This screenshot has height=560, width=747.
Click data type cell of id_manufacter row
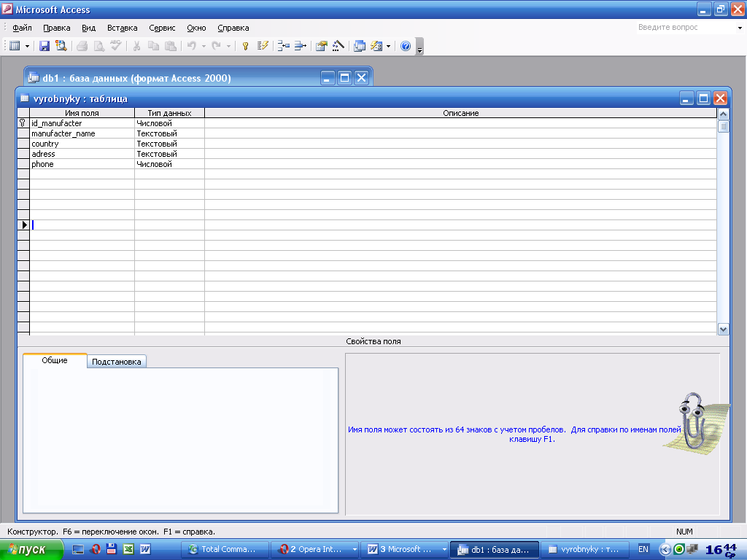click(x=169, y=123)
